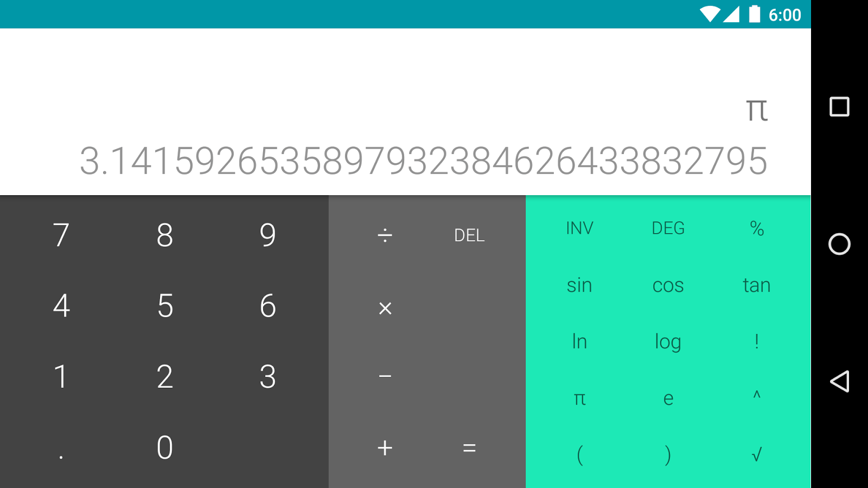Tap the sin trigonometric function
The height and width of the screenshot is (488, 868).
pos(579,285)
